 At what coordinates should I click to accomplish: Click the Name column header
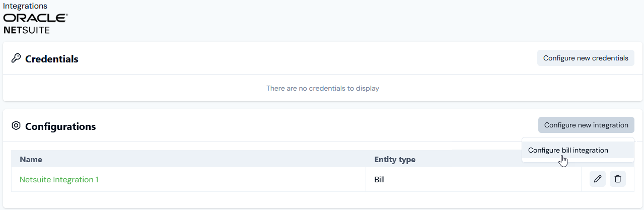click(31, 160)
